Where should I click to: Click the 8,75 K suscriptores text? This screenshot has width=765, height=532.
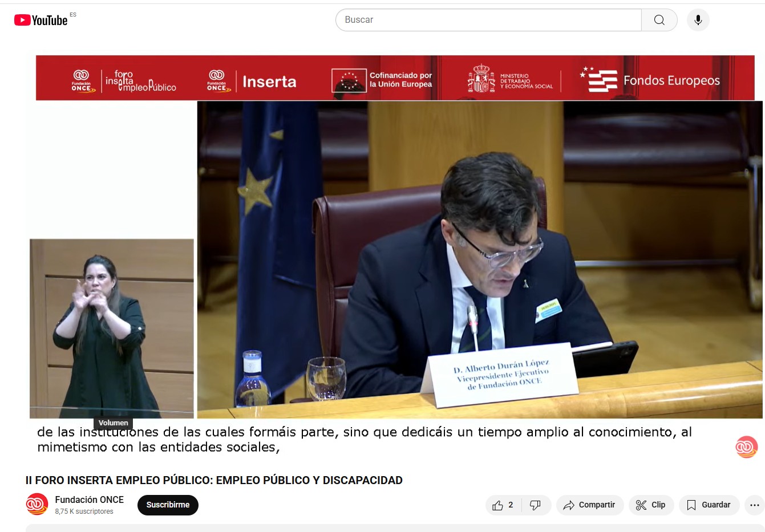point(84,511)
